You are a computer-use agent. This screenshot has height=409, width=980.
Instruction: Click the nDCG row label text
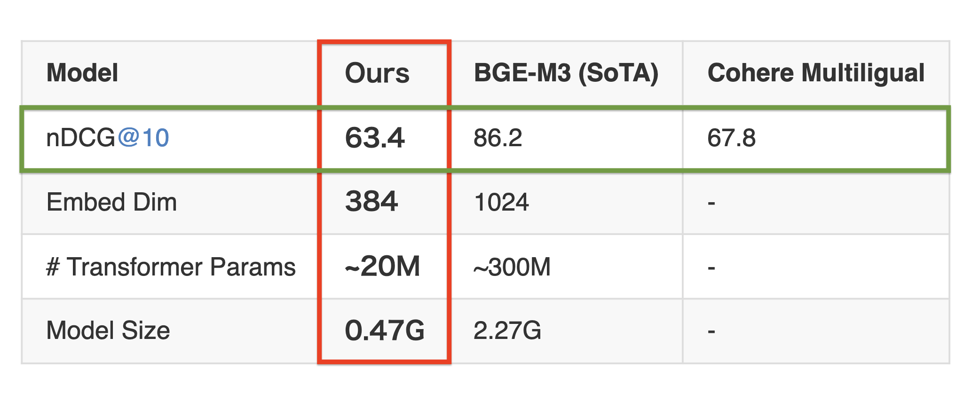(80, 138)
